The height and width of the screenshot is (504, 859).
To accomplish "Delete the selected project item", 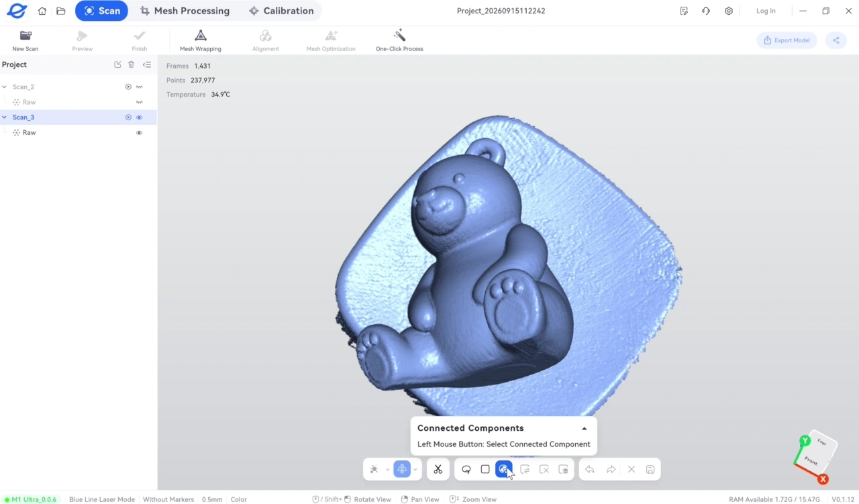I will click(132, 64).
